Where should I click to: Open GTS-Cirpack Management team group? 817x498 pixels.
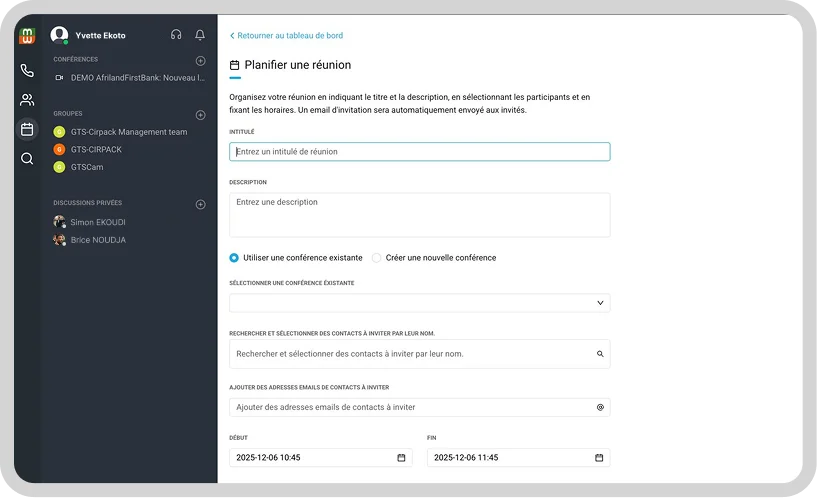(128, 132)
